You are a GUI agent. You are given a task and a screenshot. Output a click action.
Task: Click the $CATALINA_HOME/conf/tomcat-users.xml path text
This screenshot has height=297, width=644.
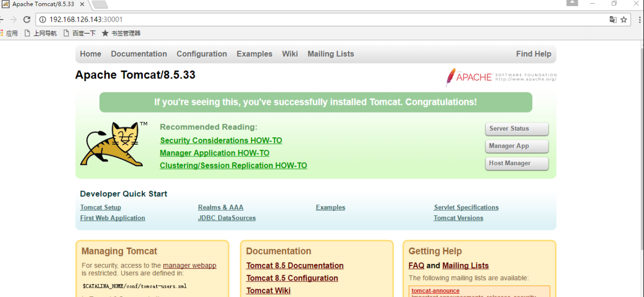134,286
